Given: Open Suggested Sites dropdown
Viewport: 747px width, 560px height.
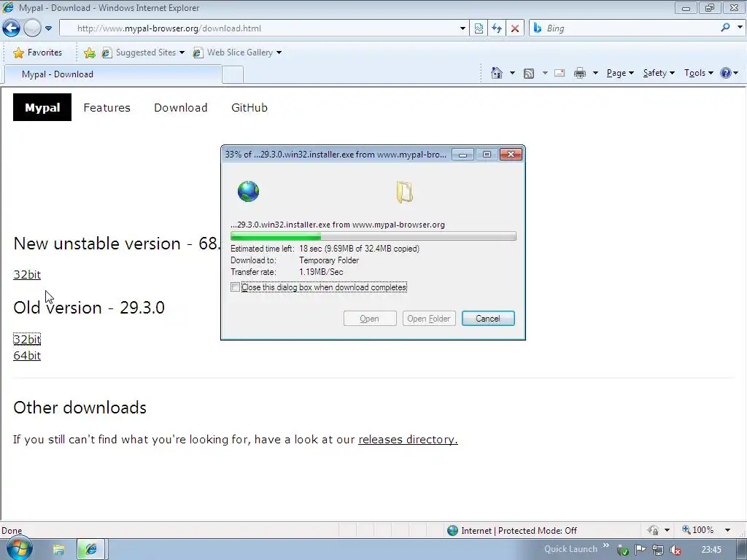Looking at the screenshot, I should click(143, 52).
